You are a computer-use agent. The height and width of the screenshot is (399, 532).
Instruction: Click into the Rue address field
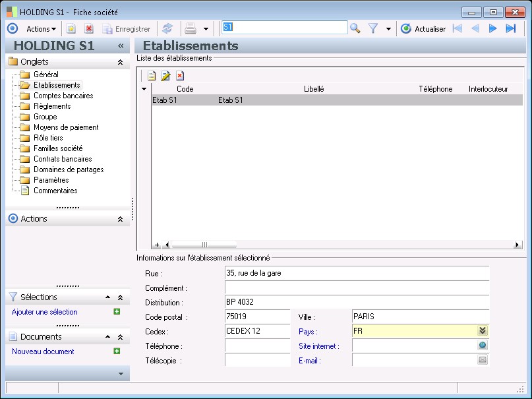click(x=356, y=273)
